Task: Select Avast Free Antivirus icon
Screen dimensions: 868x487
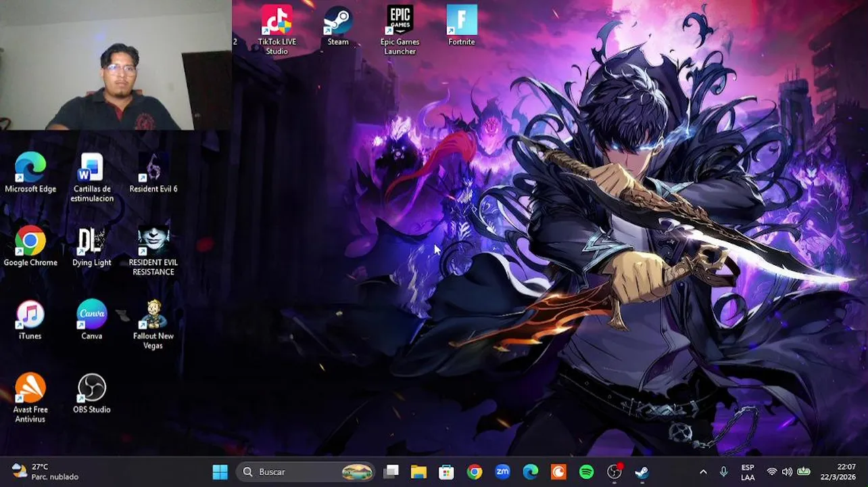Action: [x=30, y=398]
